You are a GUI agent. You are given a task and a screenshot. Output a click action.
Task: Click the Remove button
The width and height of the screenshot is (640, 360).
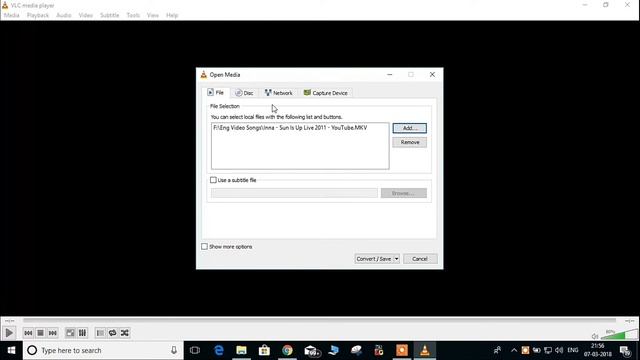click(x=409, y=142)
